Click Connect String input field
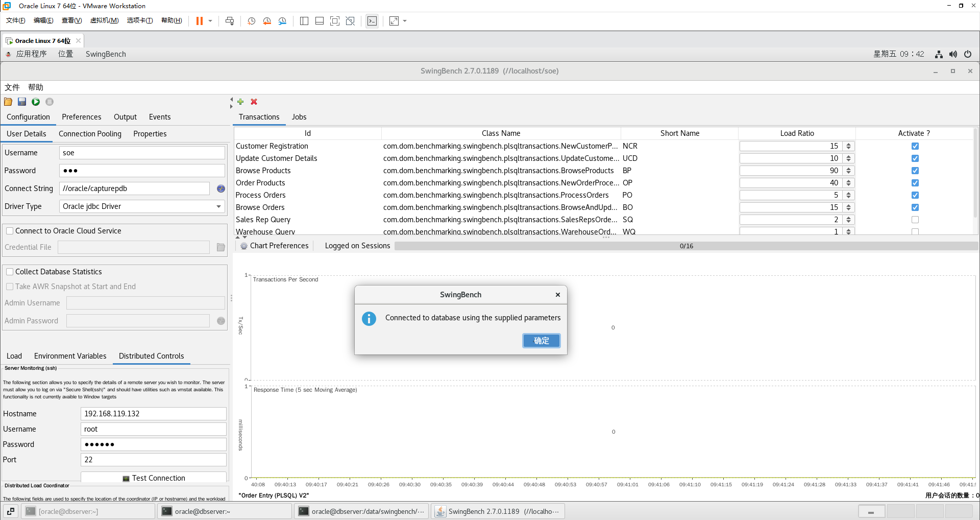This screenshot has width=980, height=520. pyautogui.click(x=134, y=188)
